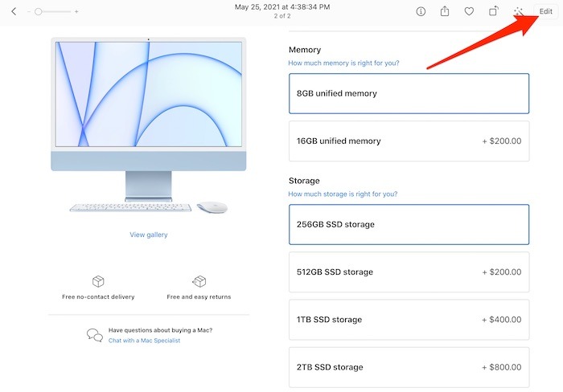This screenshot has width=563, height=392.
Task: Click the zoom in plus icon
Action: pyautogui.click(x=76, y=12)
